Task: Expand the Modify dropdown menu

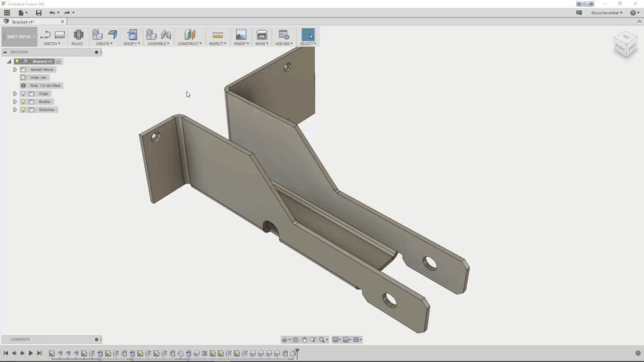Action: click(131, 44)
